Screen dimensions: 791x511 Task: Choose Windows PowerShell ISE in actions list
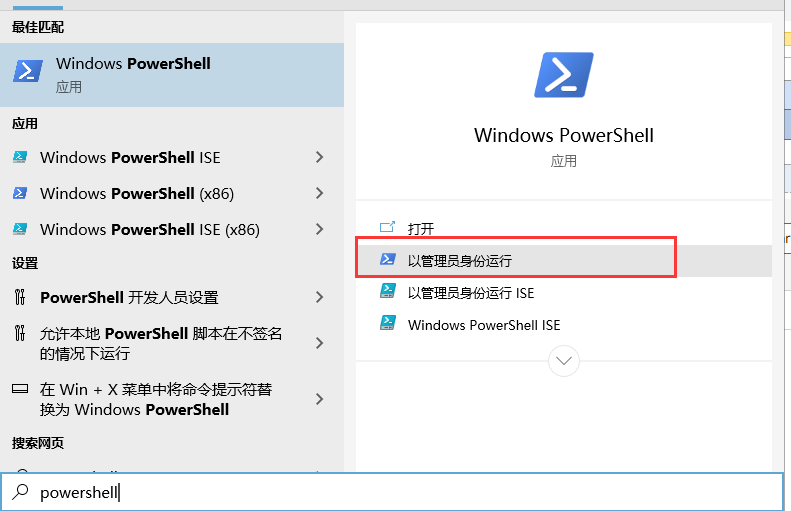tap(484, 325)
